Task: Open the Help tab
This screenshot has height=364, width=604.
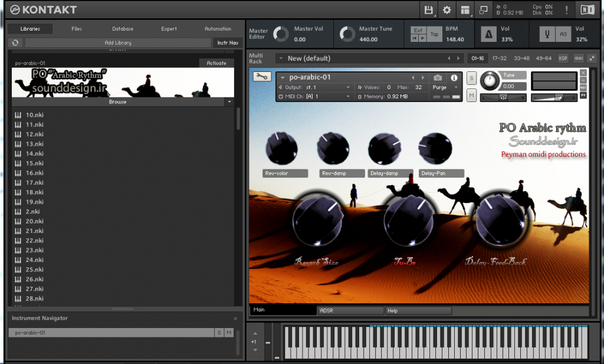Action: point(418,310)
